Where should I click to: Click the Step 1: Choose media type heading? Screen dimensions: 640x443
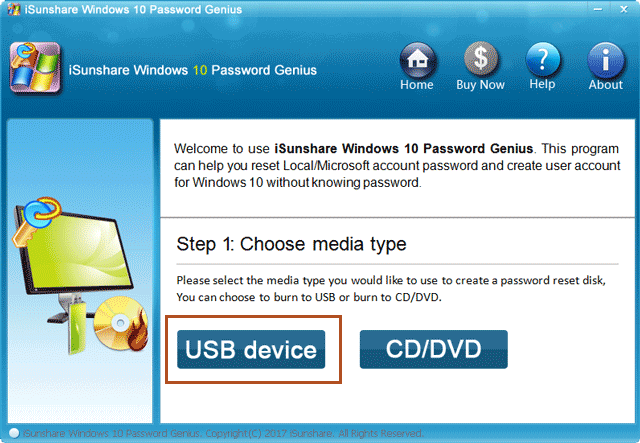point(291,245)
